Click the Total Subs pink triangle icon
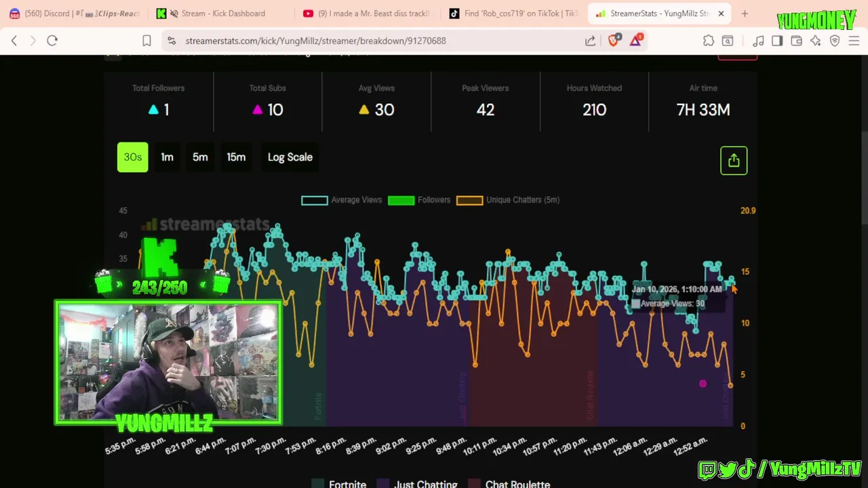 [257, 110]
